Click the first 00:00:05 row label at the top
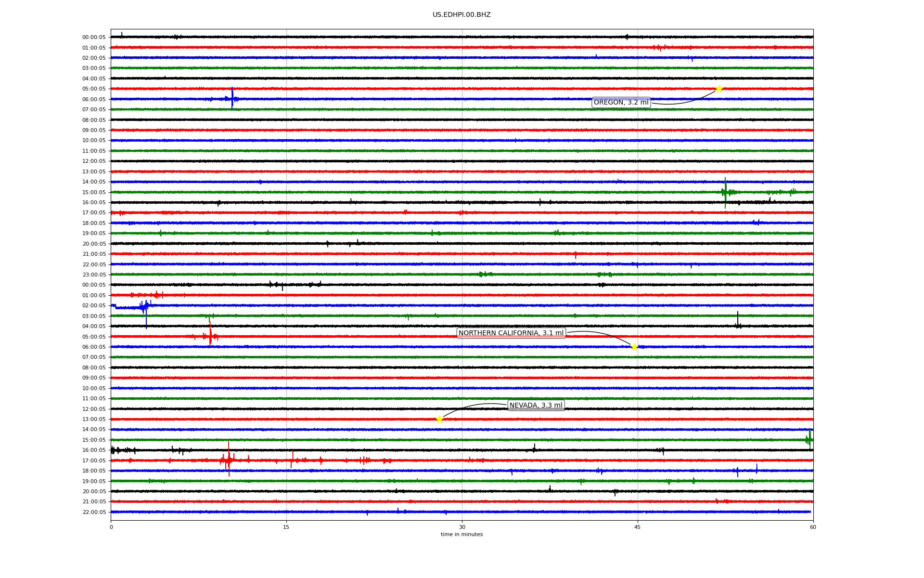The image size is (924, 578). point(94,37)
